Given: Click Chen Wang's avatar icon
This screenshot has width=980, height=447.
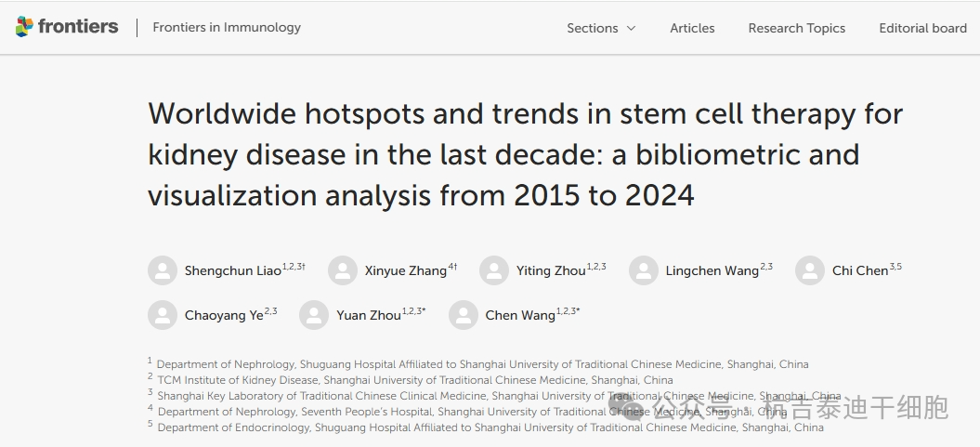Looking at the screenshot, I should coord(464,315).
